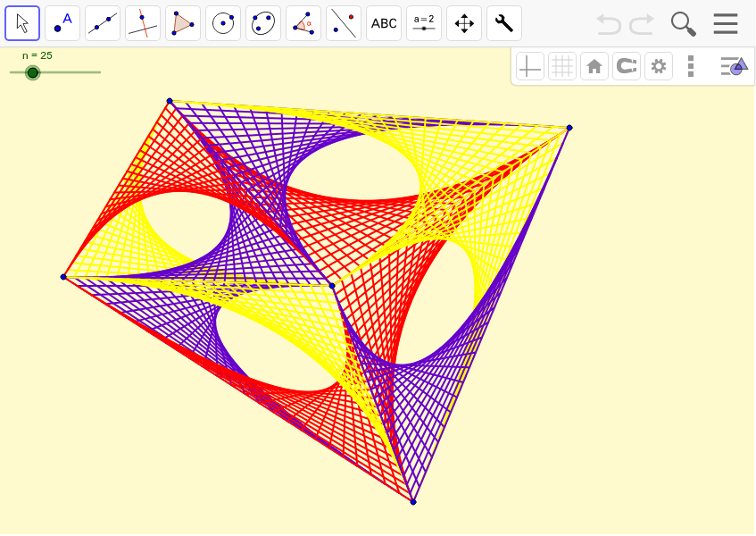
Task: Select the Perpendicular Line tool
Action: (143, 23)
